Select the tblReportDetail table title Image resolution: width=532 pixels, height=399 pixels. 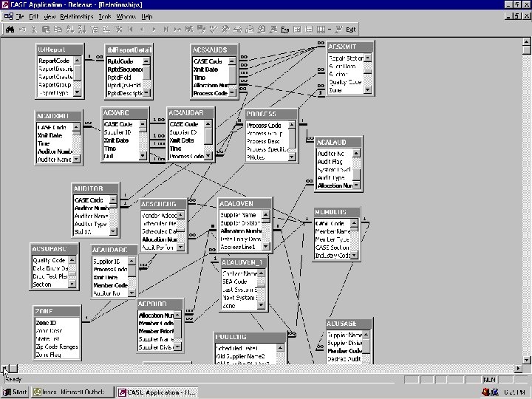(129, 50)
